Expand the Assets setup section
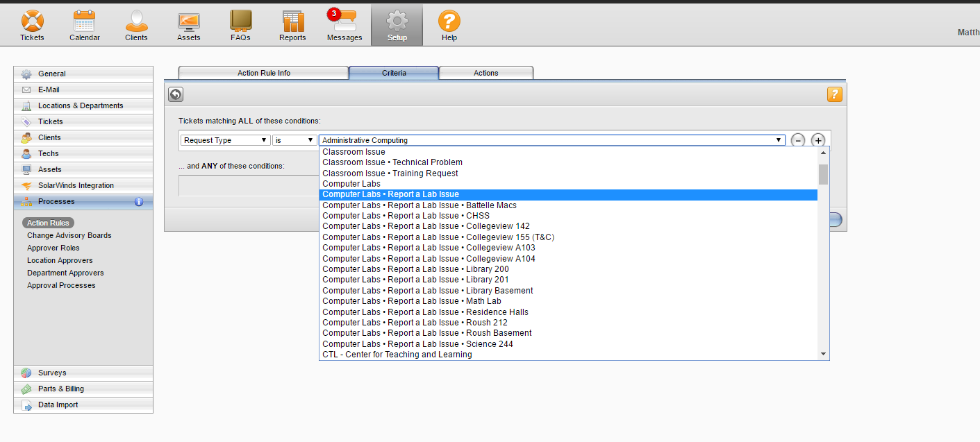Screen dimensions: 980x442 (x=83, y=169)
